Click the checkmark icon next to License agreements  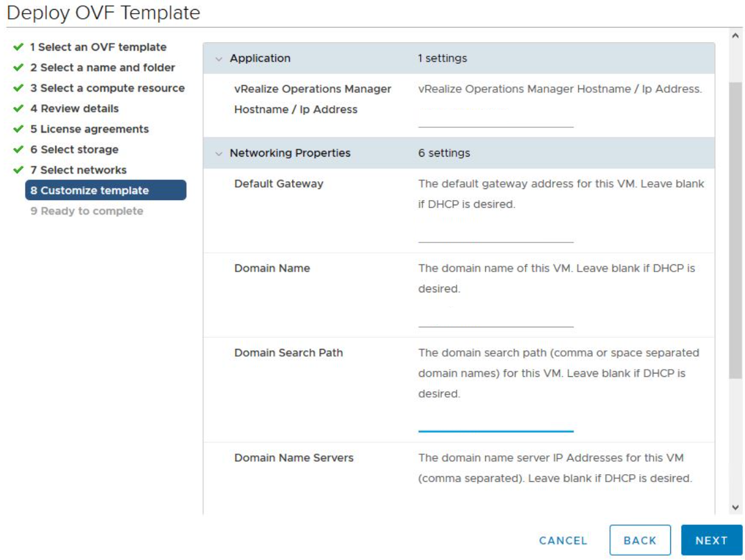click(18, 129)
